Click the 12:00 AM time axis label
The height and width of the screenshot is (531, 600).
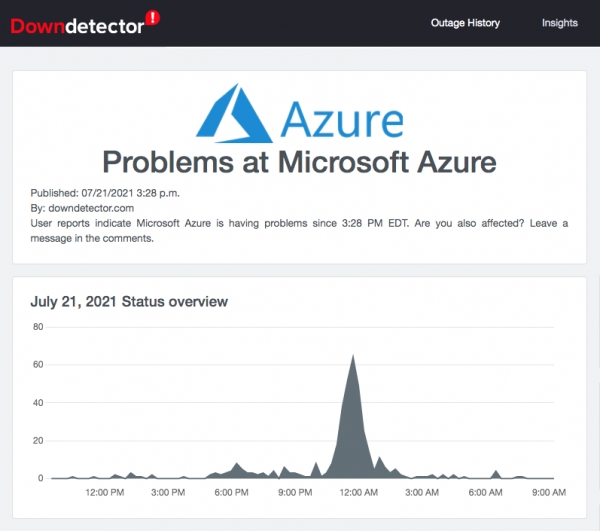357,493
